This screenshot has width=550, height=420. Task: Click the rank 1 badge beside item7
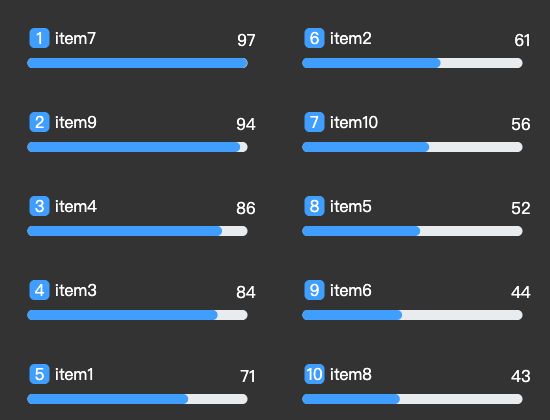39,38
